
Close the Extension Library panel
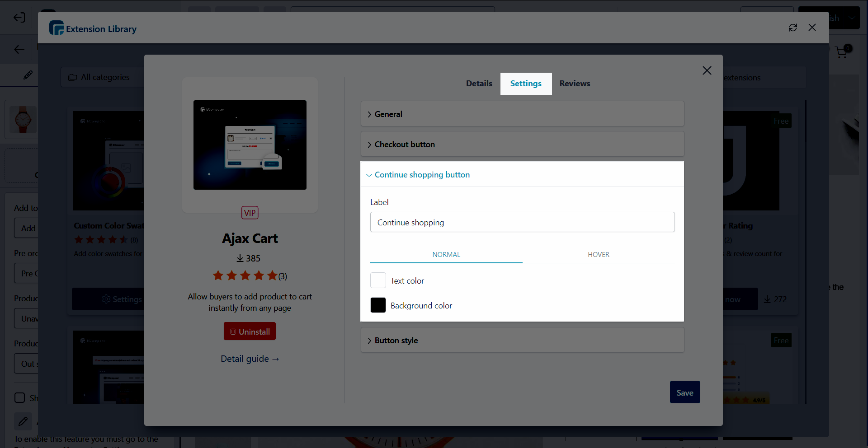pyautogui.click(x=812, y=28)
